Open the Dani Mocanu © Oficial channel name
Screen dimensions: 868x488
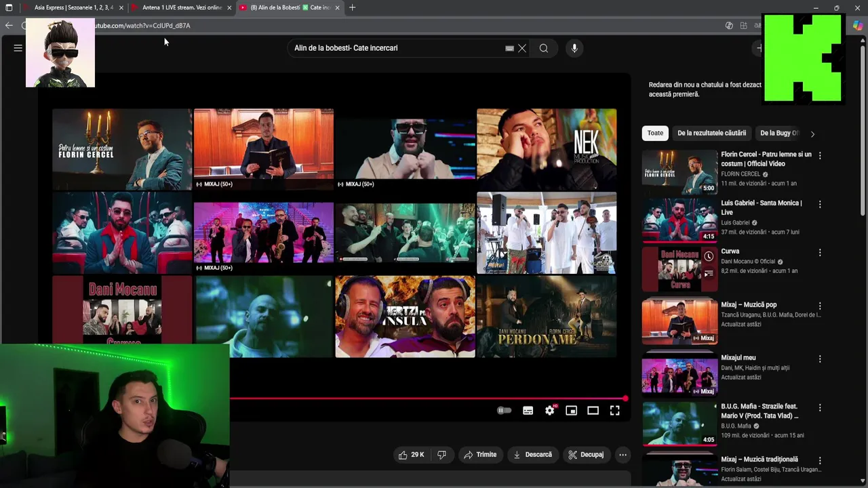[748, 262]
